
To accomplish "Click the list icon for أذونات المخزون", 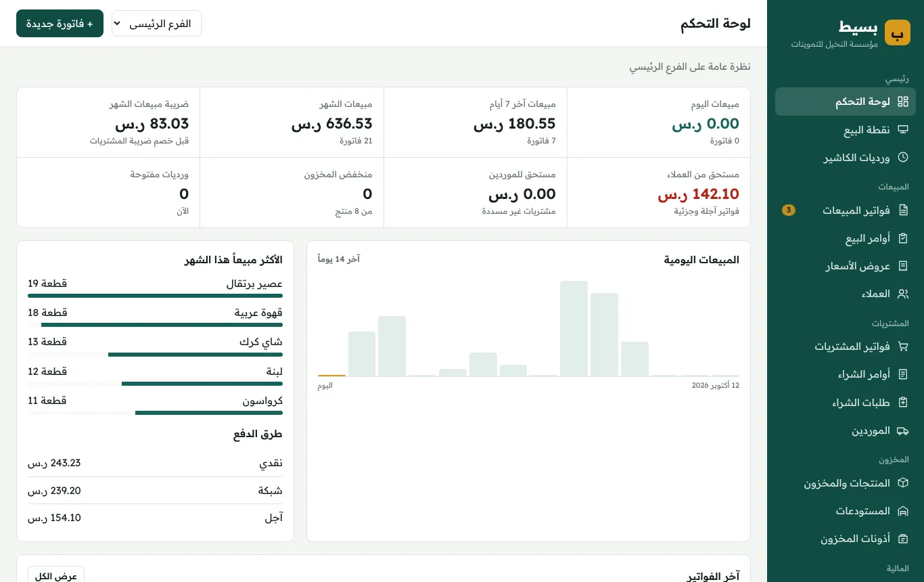I will click(x=902, y=539).
